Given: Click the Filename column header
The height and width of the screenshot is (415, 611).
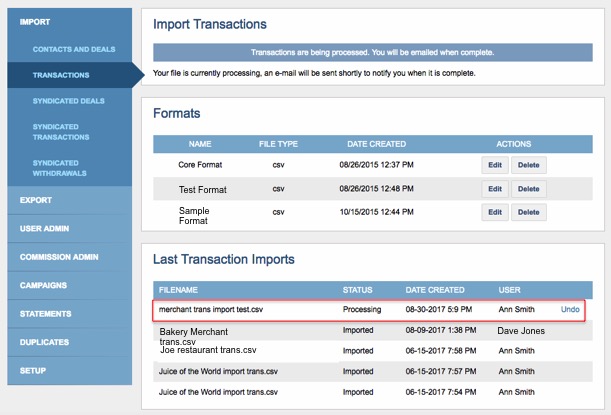Looking at the screenshot, I should point(178,290).
